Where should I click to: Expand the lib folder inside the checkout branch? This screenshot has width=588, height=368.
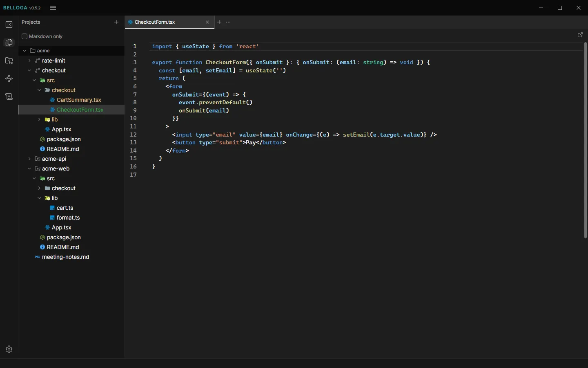(x=39, y=119)
